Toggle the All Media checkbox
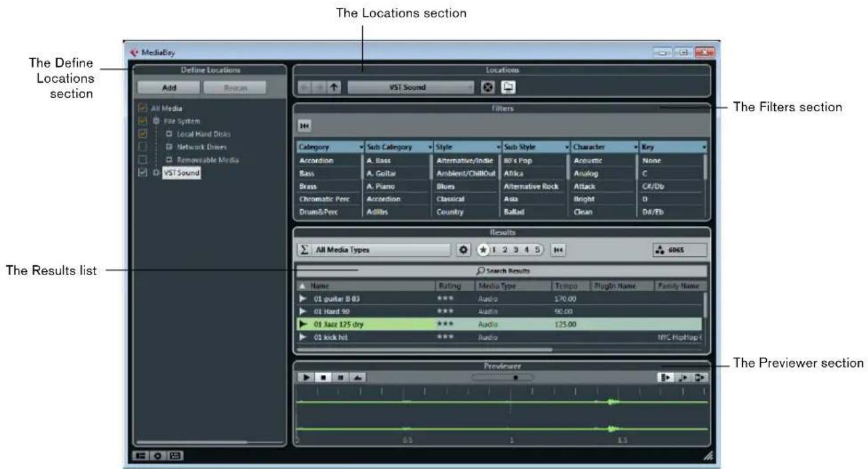Viewport: 868px width, 469px height. [x=142, y=109]
